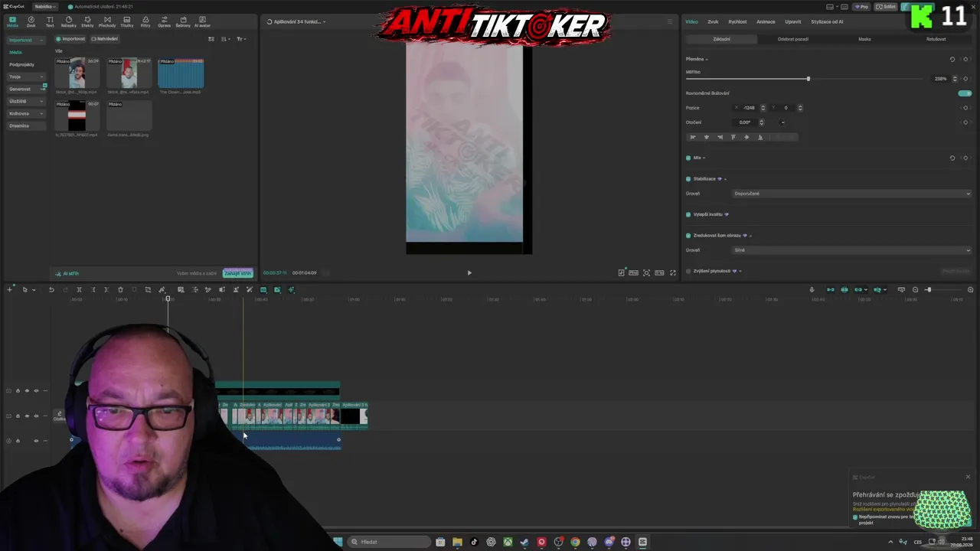Toggle the Mix checkbox

688,158
